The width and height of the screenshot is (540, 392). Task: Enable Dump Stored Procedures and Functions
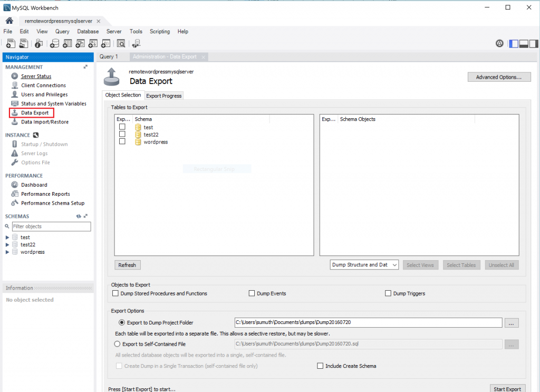[x=115, y=293]
